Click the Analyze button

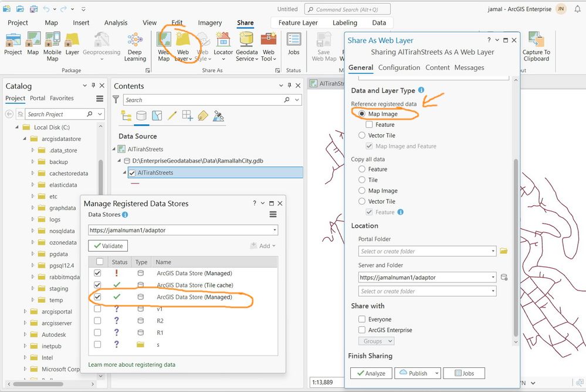(x=371, y=373)
